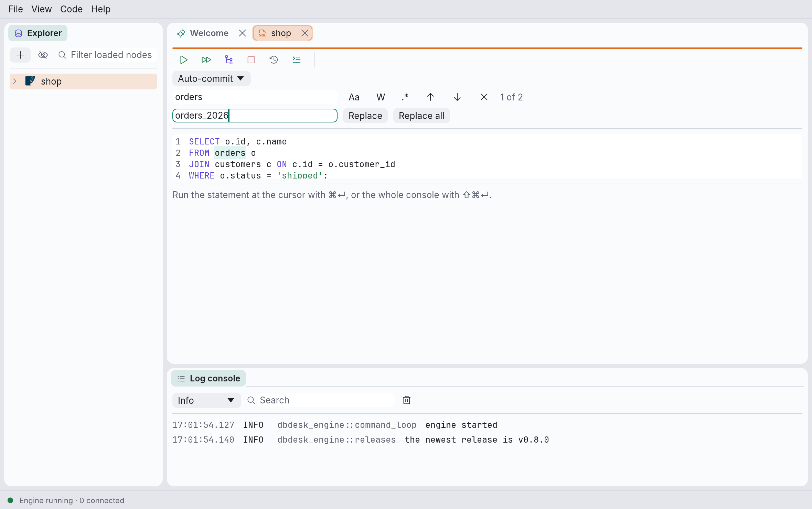Stop execution with the red square icon

point(251,60)
